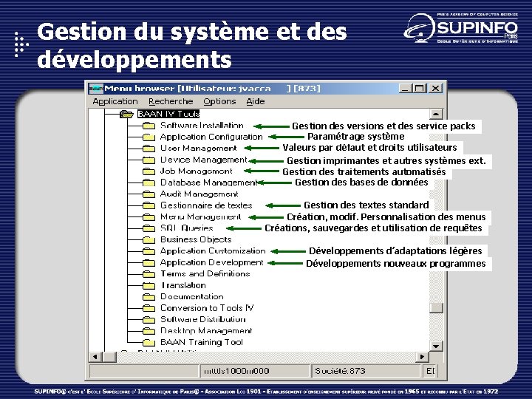Viewport: 532px width, 399px height.
Task: Select Audit Management in the tree
Action: 199,194
